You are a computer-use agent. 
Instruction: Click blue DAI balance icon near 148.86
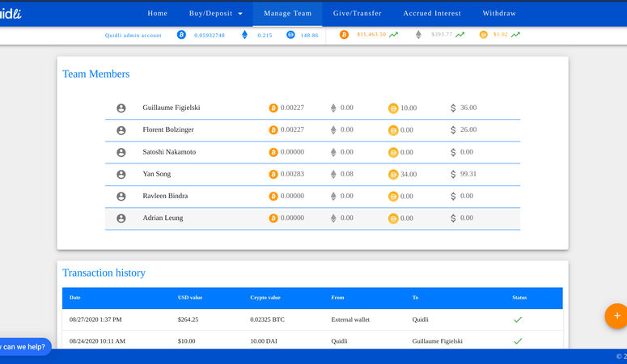click(x=290, y=35)
